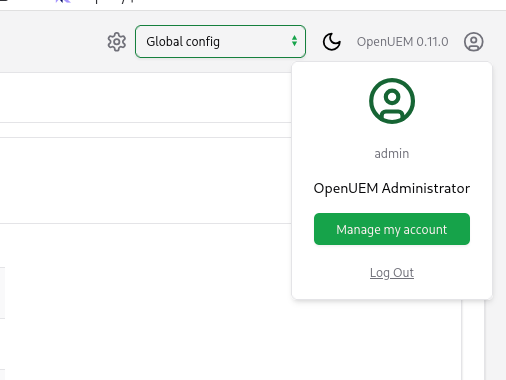Viewport: 506px width, 380px height.
Task: Click the OpenUEM Administrator name
Action: (392, 188)
